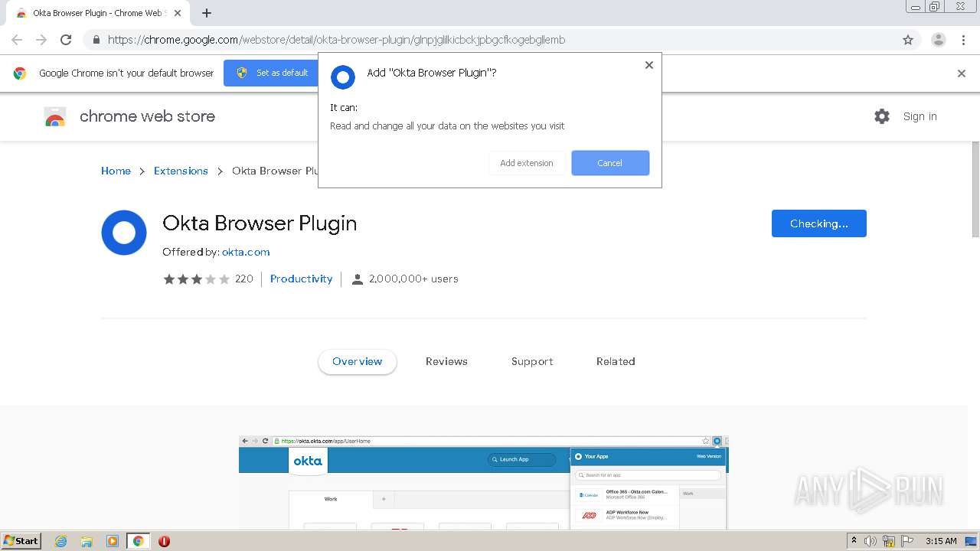Viewport: 980px width, 551px height.
Task: Close the Add Okta Browser Plugin dialog
Action: coord(649,65)
